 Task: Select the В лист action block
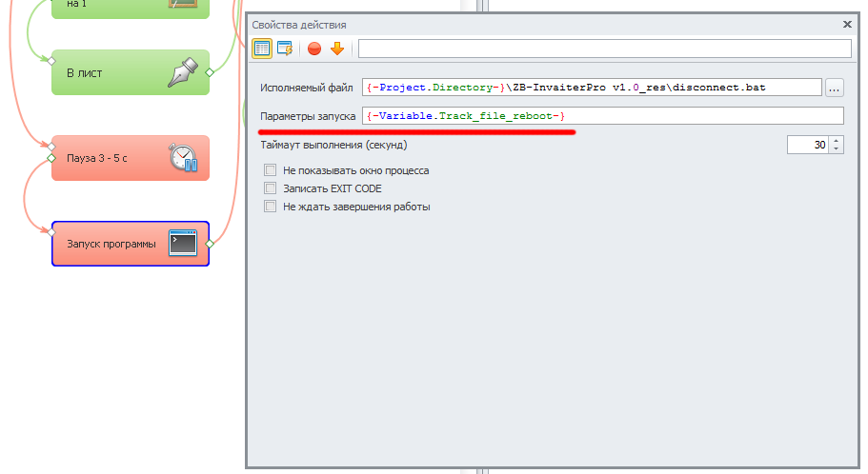131,72
